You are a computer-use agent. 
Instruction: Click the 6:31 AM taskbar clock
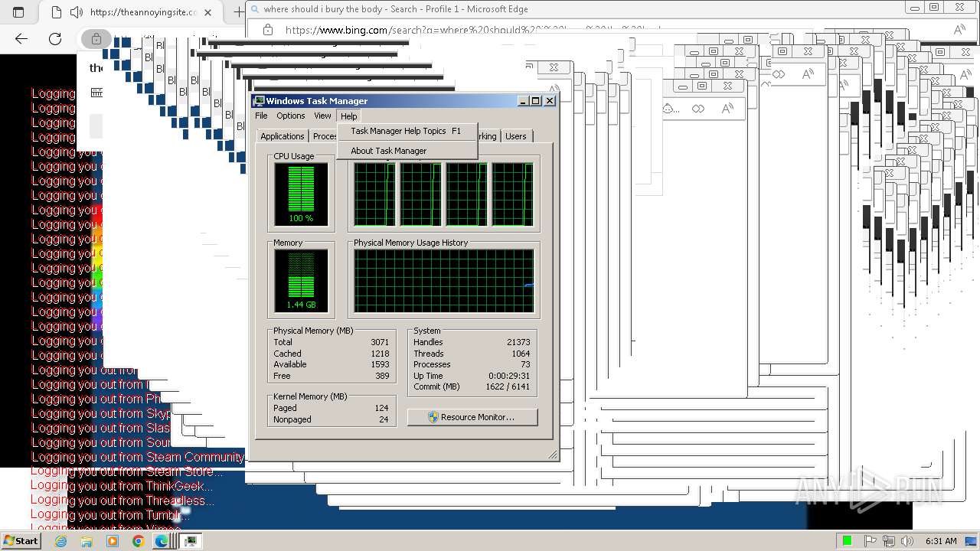tap(940, 541)
